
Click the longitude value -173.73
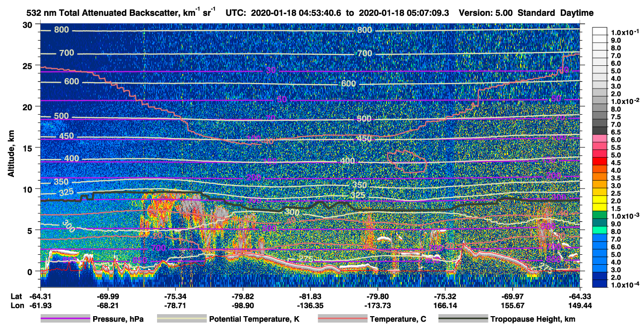(377, 306)
